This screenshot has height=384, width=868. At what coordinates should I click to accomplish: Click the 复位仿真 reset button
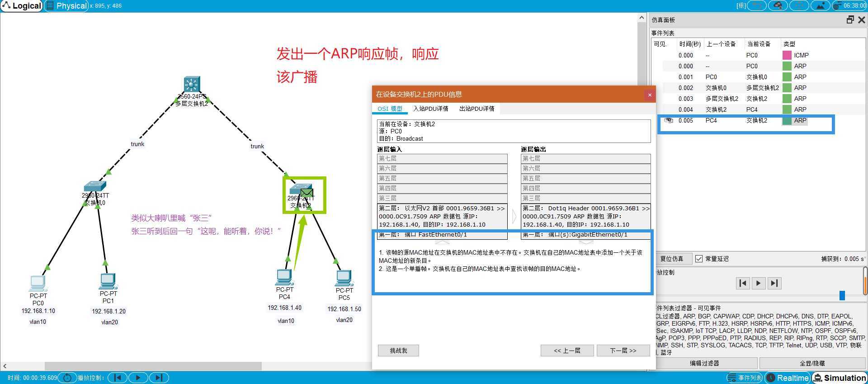(672, 259)
